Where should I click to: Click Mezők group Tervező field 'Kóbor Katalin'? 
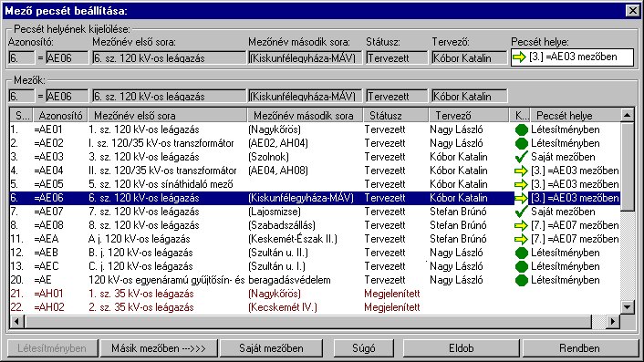470,96
